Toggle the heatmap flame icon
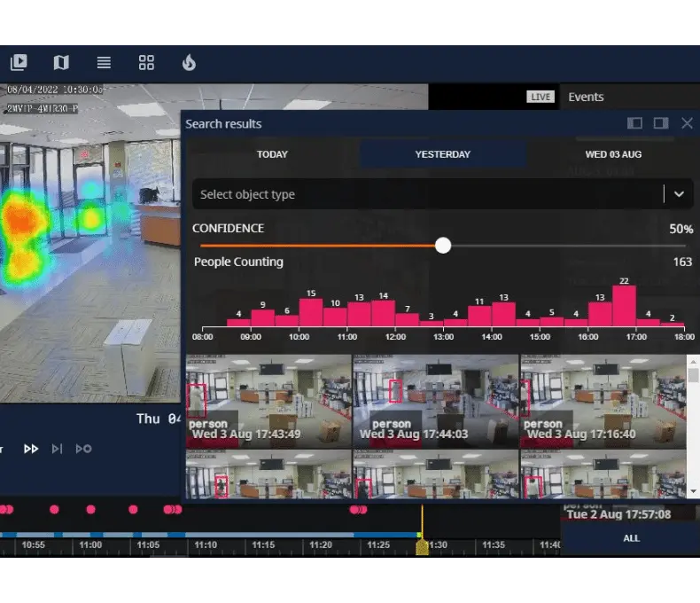 tap(189, 63)
